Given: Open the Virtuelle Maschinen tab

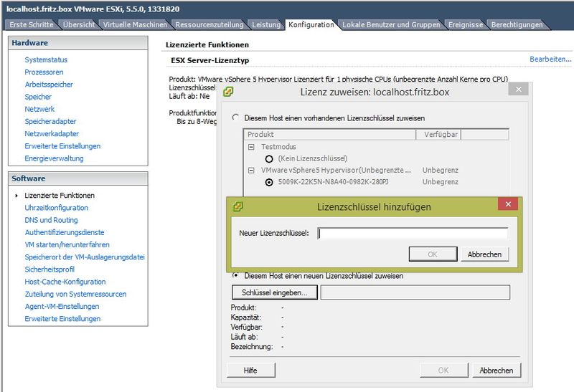Looking at the screenshot, I should (135, 24).
